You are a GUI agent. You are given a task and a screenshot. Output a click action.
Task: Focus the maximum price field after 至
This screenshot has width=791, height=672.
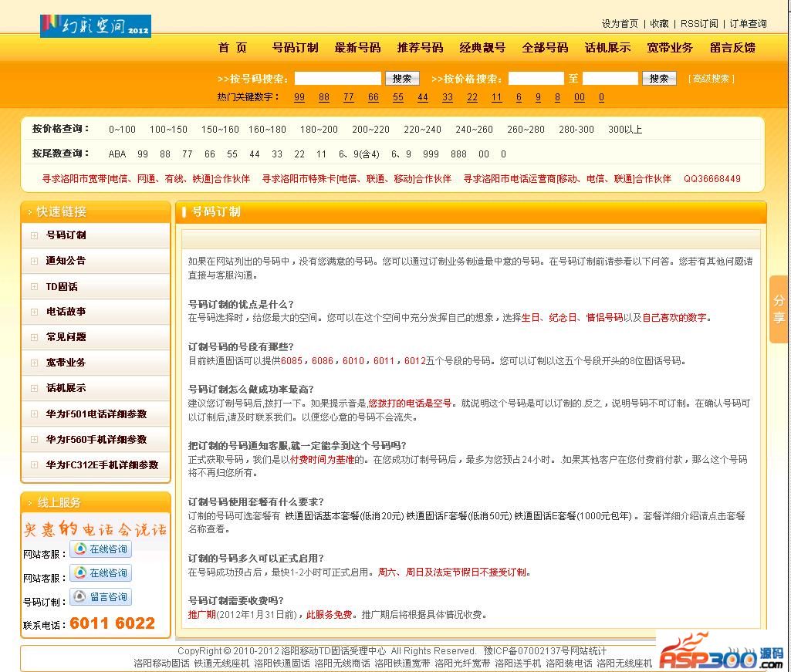pos(610,79)
